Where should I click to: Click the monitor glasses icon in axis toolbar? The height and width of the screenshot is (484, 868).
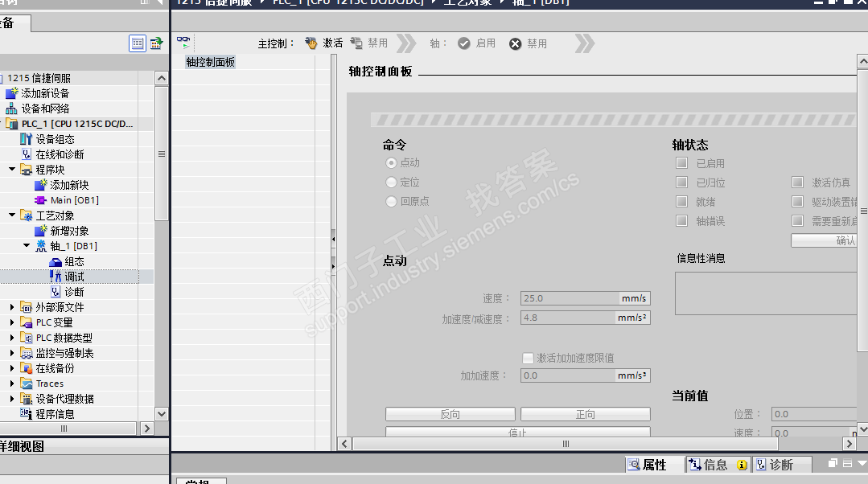(x=183, y=42)
